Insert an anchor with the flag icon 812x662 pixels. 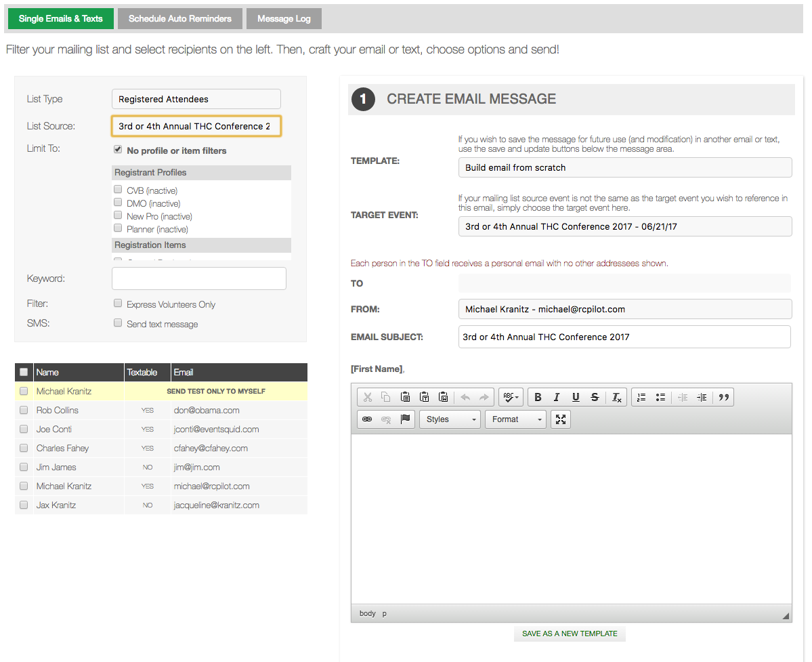pyautogui.click(x=405, y=419)
